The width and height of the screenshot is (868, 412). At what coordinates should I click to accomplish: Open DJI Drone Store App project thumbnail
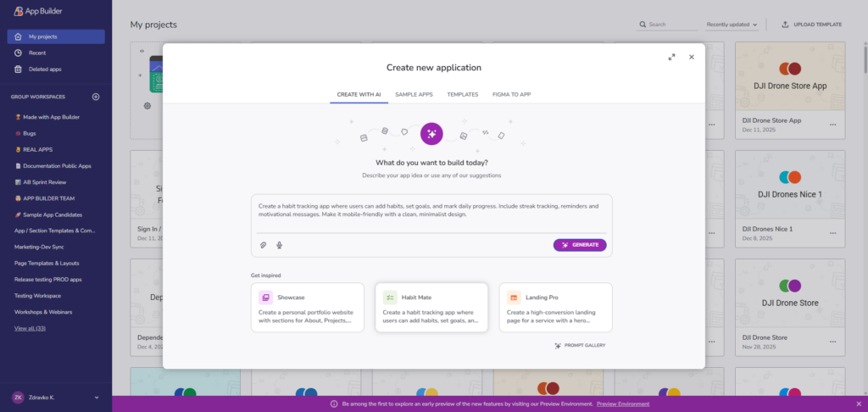[x=790, y=76]
